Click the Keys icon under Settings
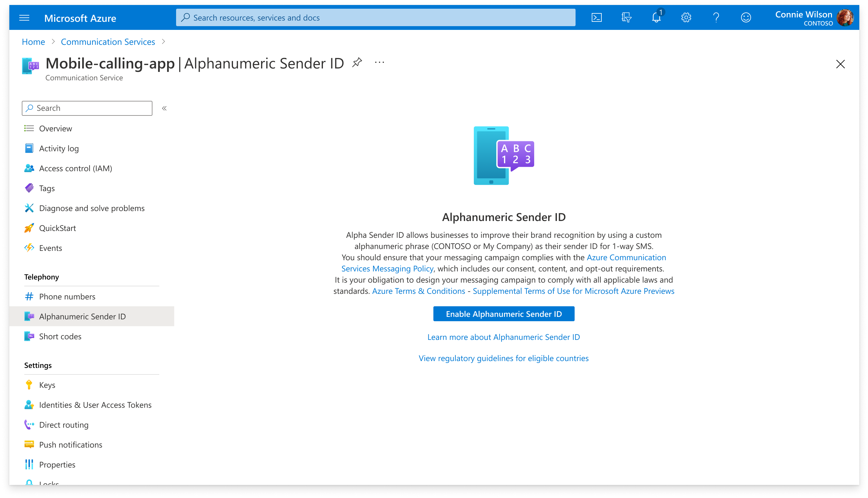The width and height of the screenshot is (868, 498). pos(29,385)
